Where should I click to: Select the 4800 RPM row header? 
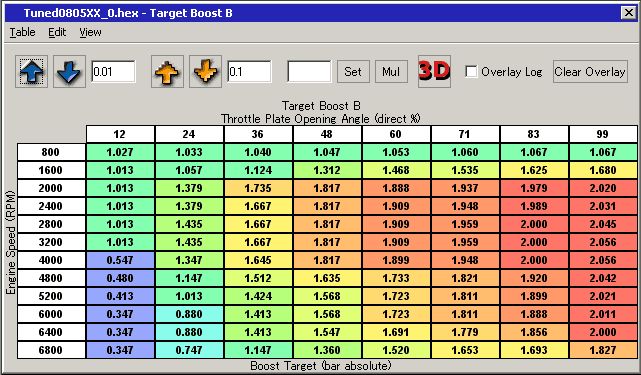[51, 278]
